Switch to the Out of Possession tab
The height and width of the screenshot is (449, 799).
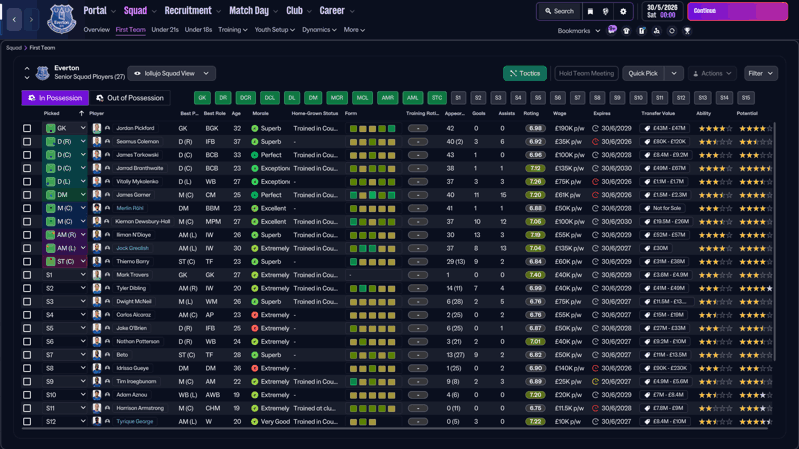(130, 98)
